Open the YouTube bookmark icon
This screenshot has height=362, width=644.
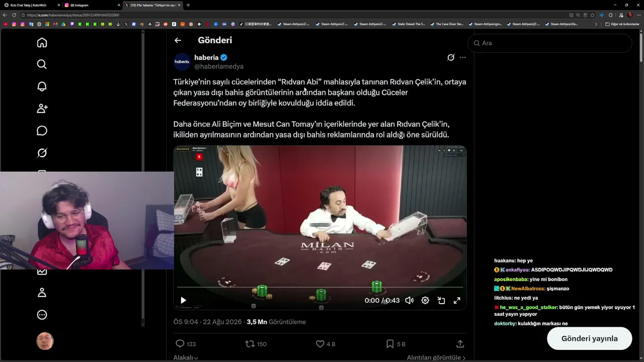point(6,24)
